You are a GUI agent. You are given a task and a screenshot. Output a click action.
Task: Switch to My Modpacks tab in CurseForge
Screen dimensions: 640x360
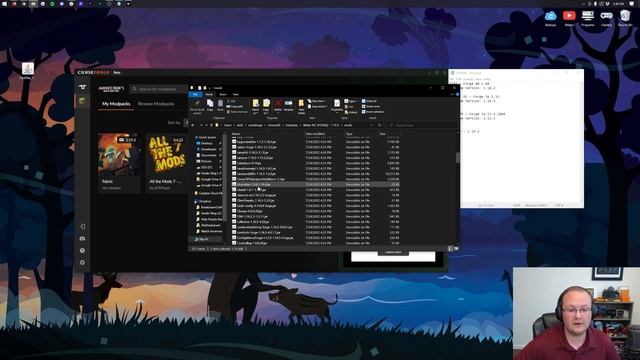(116, 104)
